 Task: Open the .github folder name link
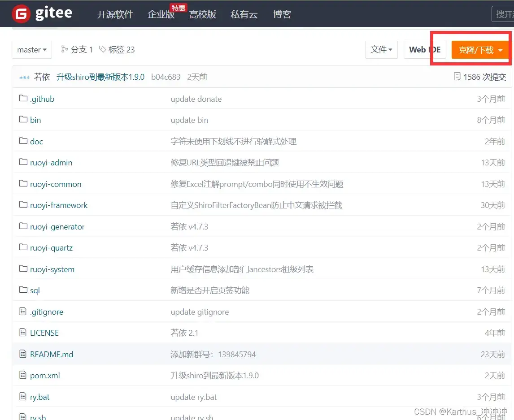coord(42,99)
